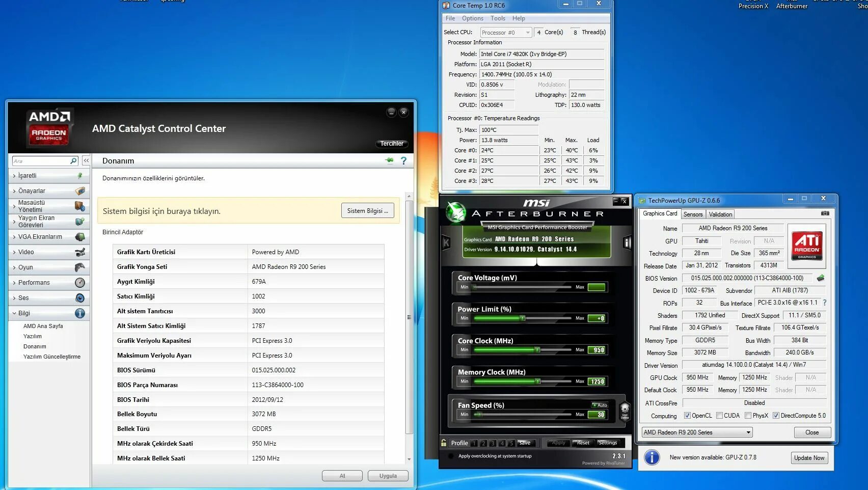The height and width of the screenshot is (490, 868).
Task: Select Afterburner profile slot 3
Action: point(493,443)
